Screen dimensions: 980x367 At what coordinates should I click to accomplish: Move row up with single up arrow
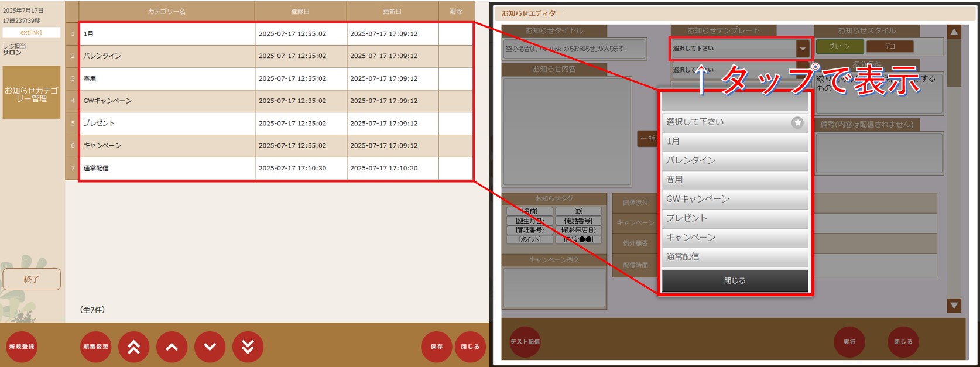[x=172, y=347]
